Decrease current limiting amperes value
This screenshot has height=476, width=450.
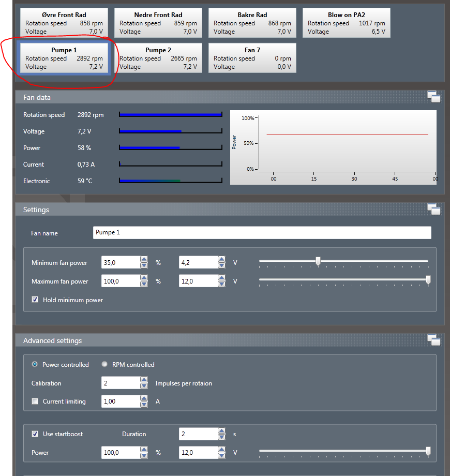point(144,404)
